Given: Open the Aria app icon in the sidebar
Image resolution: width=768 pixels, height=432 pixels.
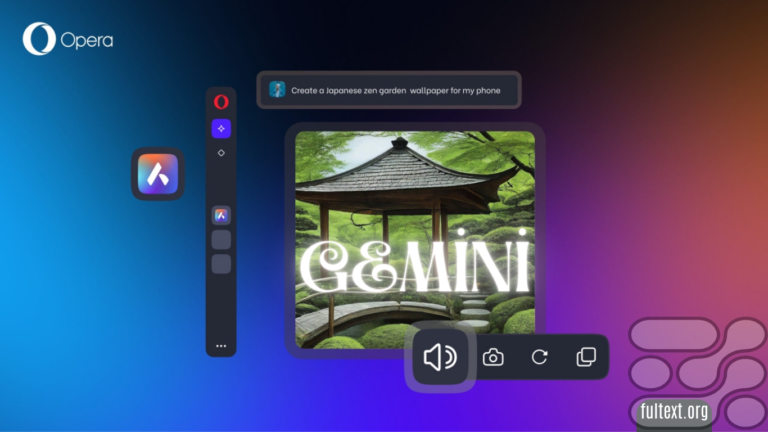Looking at the screenshot, I should coord(221,215).
